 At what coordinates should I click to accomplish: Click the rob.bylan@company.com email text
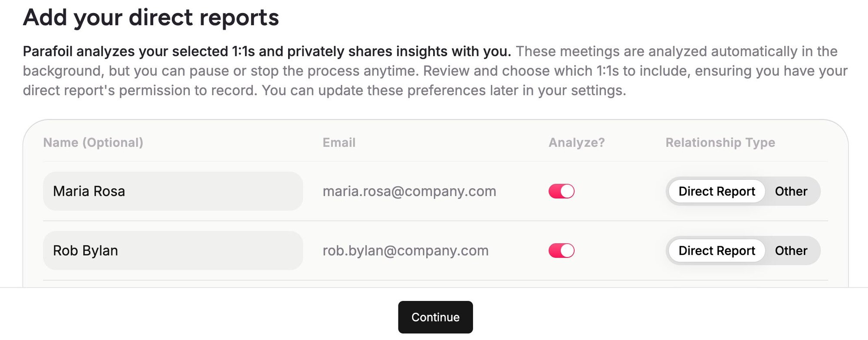405,251
